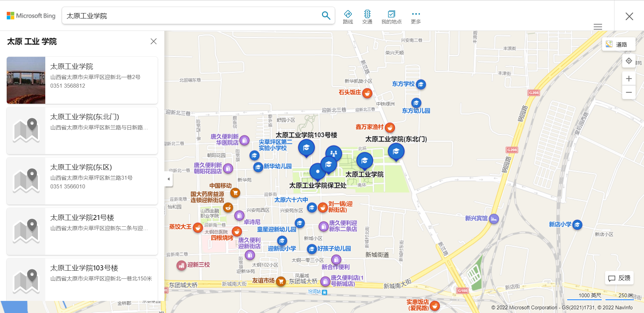
Task: Click the 迎新三校 marker icon
Action: coord(181,266)
